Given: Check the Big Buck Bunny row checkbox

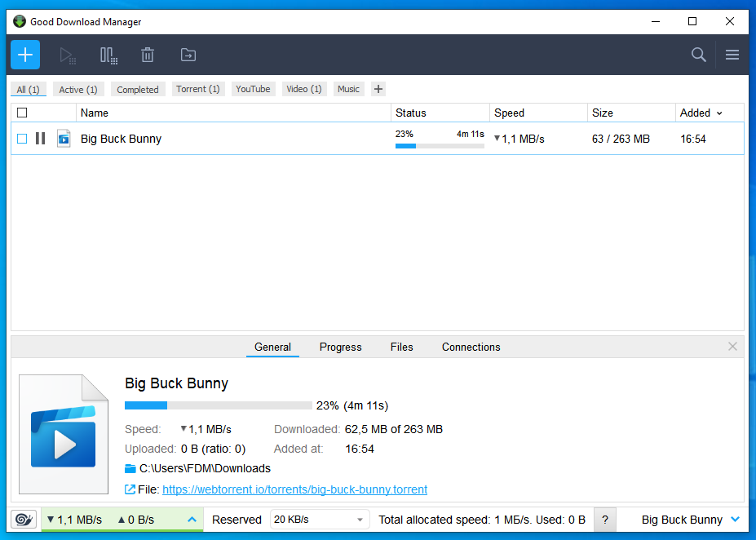Looking at the screenshot, I should click(21, 139).
